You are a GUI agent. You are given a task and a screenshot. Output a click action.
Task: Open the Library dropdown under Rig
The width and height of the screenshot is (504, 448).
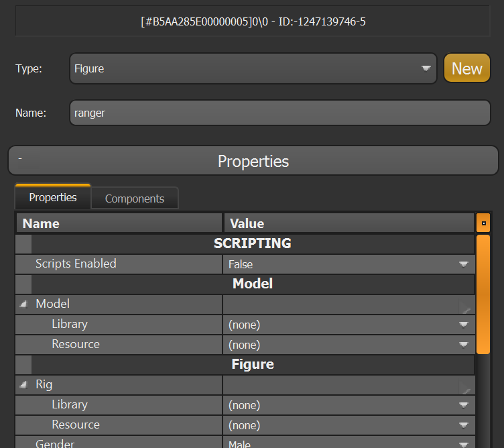462,405
